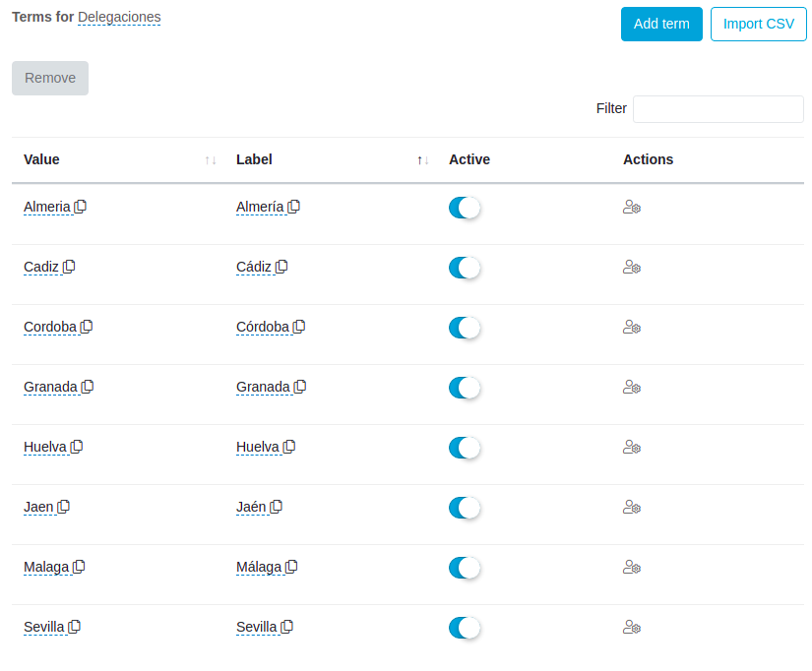Edit the Delegaciones taxonomy name
The height and width of the screenshot is (671, 812).
coord(119,17)
